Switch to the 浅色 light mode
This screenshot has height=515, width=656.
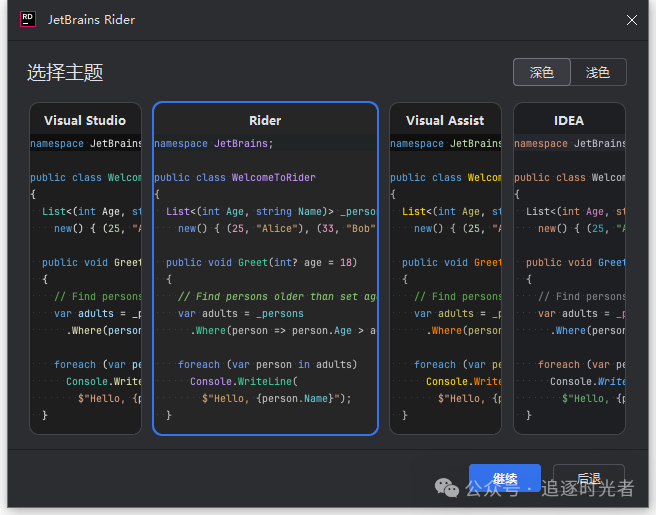(598, 72)
